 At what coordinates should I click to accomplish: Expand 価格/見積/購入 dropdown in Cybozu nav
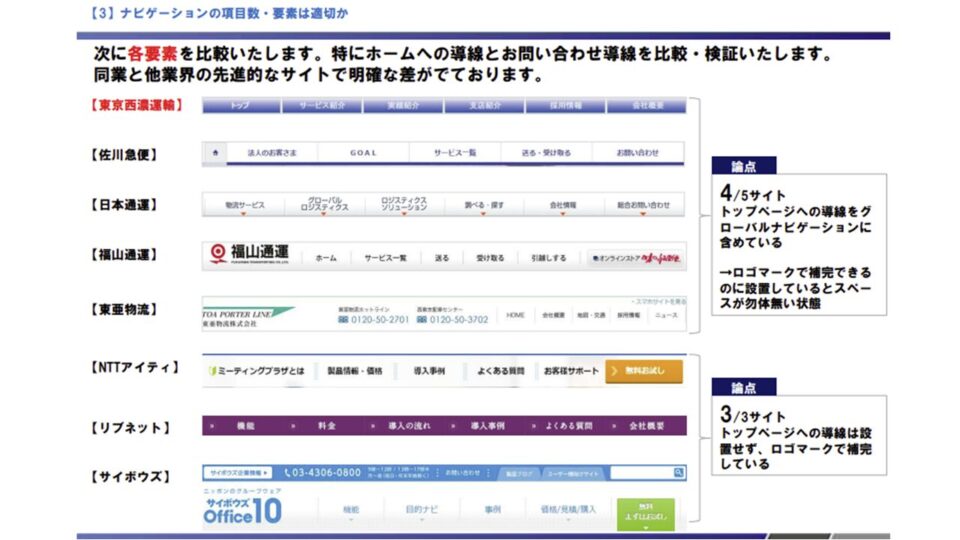point(568,512)
